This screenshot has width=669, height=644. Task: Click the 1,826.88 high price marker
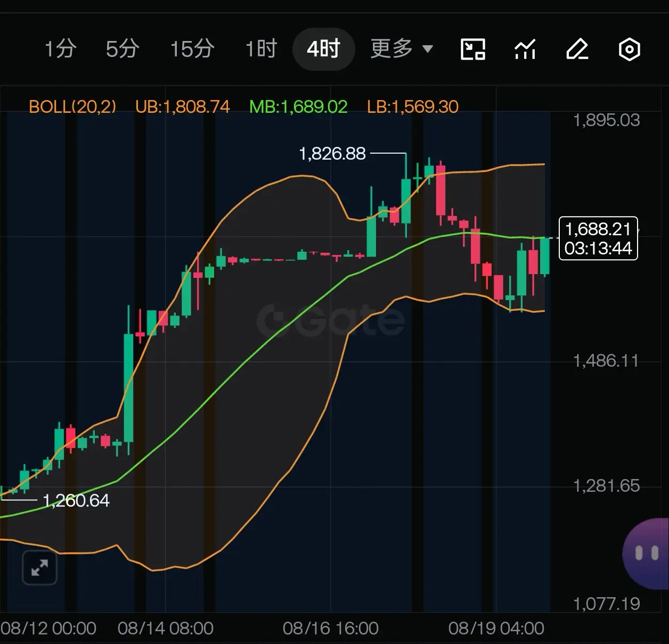tap(332, 154)
